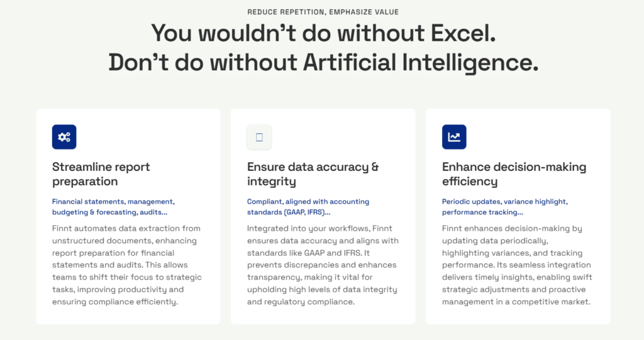Screen dimensions: 644x340
Task: Open the "Streamline report preparation" heading
Action: pos(101,174)
